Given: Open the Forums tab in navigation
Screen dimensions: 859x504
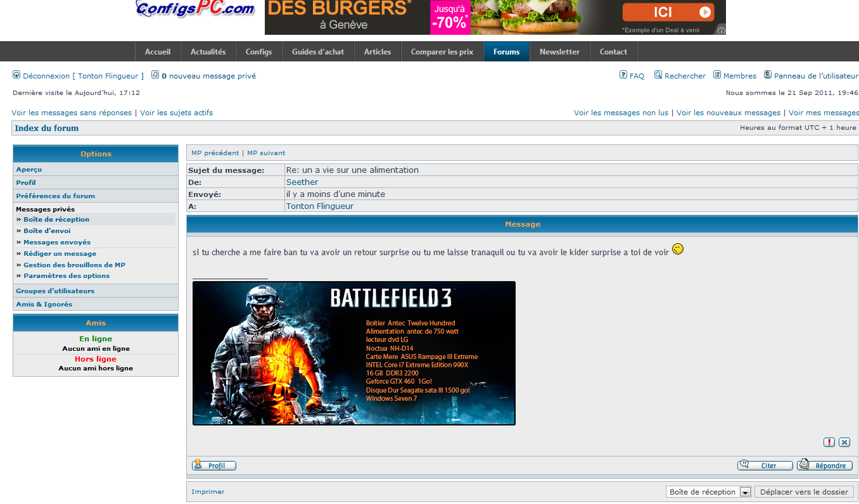Looking at the screenshot, I should 506,52.
